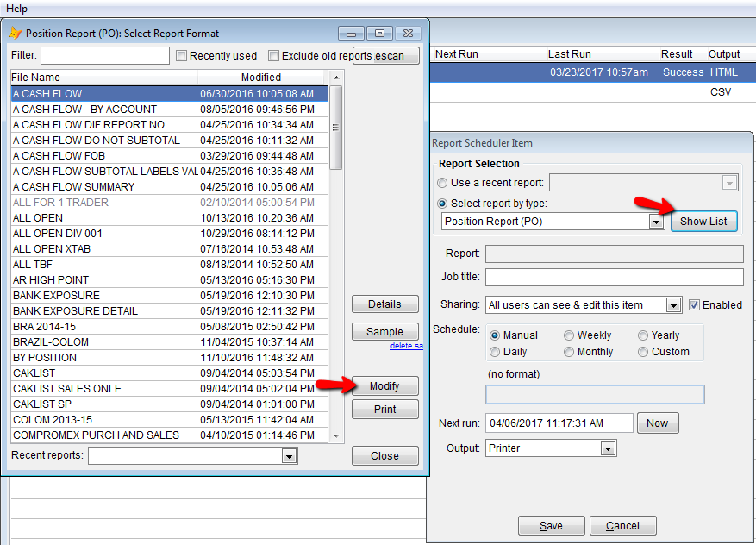Select the ALL OPEN DIV 001 report
The image size is (756, 545).
click(170, 234)
